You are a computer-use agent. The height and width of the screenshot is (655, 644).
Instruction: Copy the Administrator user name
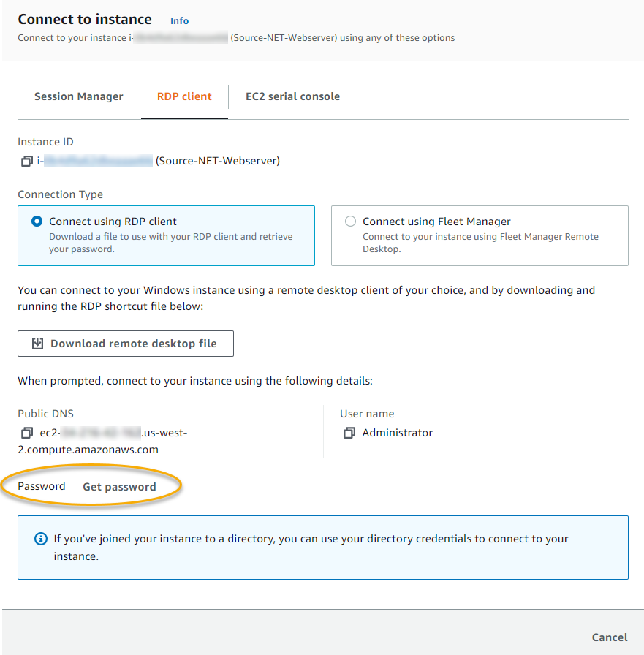[349, 433]
